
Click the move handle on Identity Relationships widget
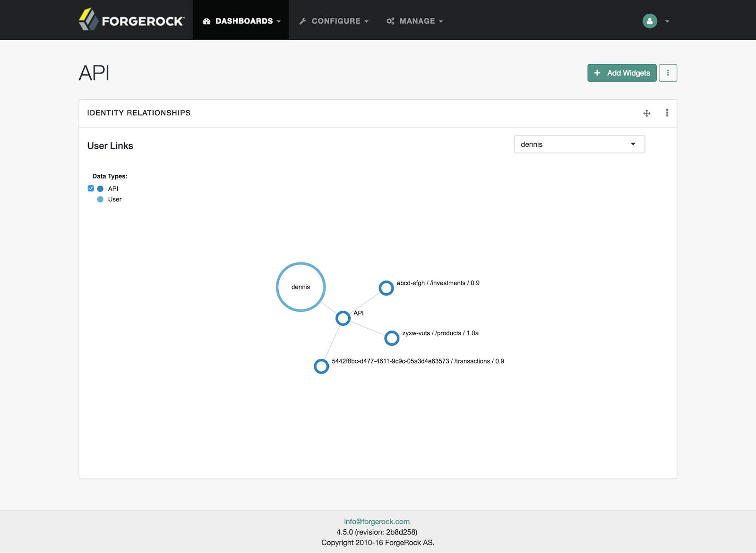pos(646,113)
